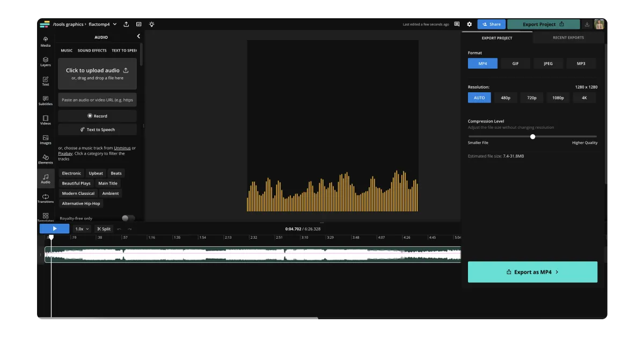
Task: Select MP4 export format
Action: [482, 63]
